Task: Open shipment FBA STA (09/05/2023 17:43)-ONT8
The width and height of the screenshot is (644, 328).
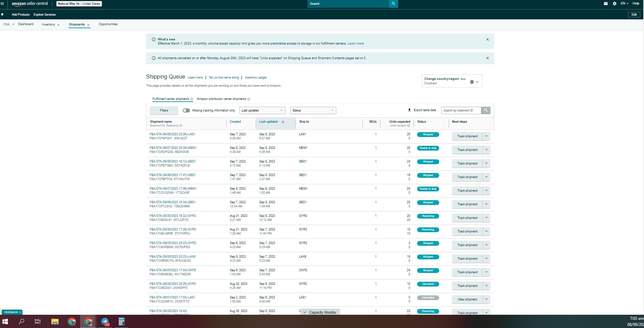Action: 173,270
